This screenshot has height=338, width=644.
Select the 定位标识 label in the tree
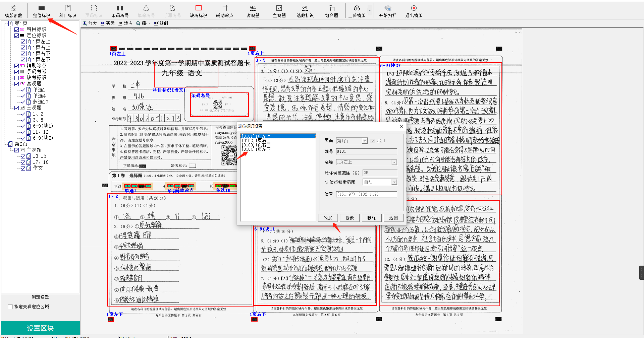36,35
